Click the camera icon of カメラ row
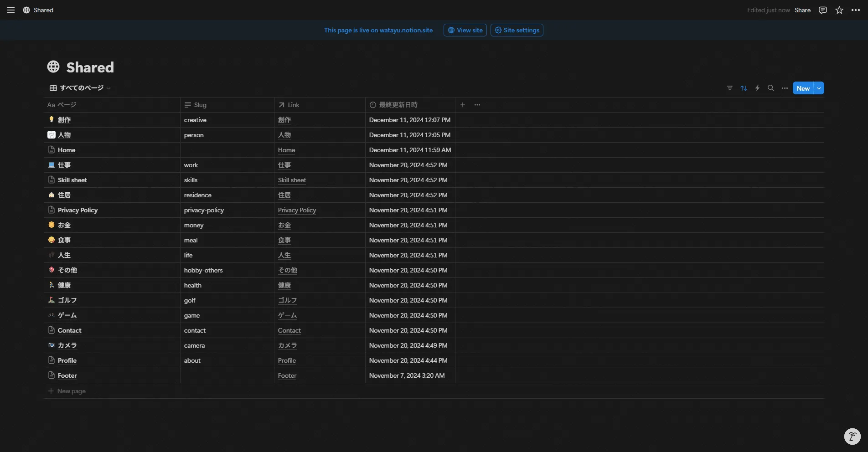 52,345
